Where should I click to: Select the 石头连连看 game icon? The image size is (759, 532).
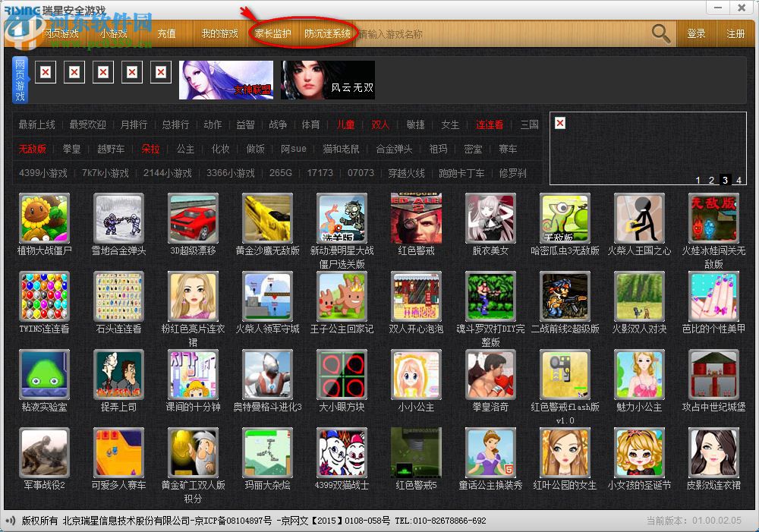tap(118, 297)
